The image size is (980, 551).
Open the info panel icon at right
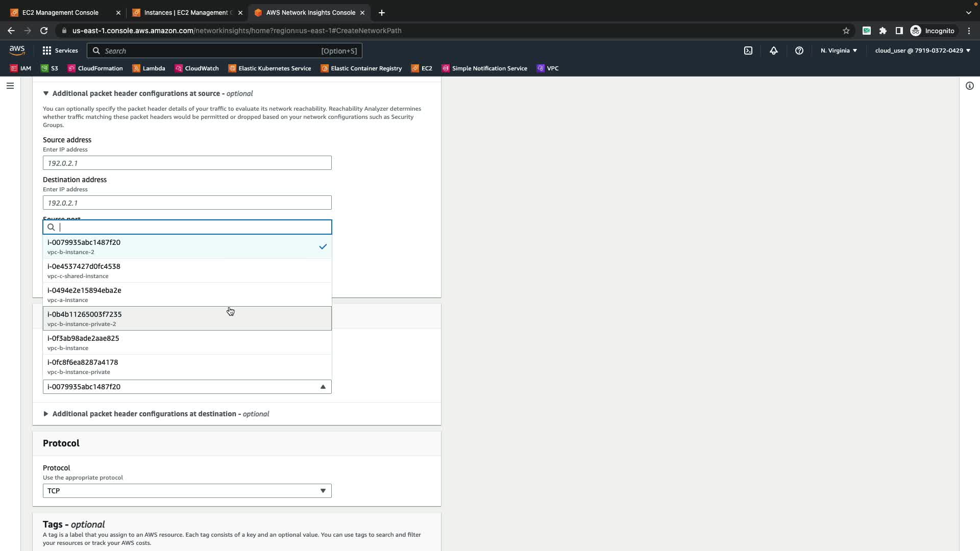coord(969,86)
